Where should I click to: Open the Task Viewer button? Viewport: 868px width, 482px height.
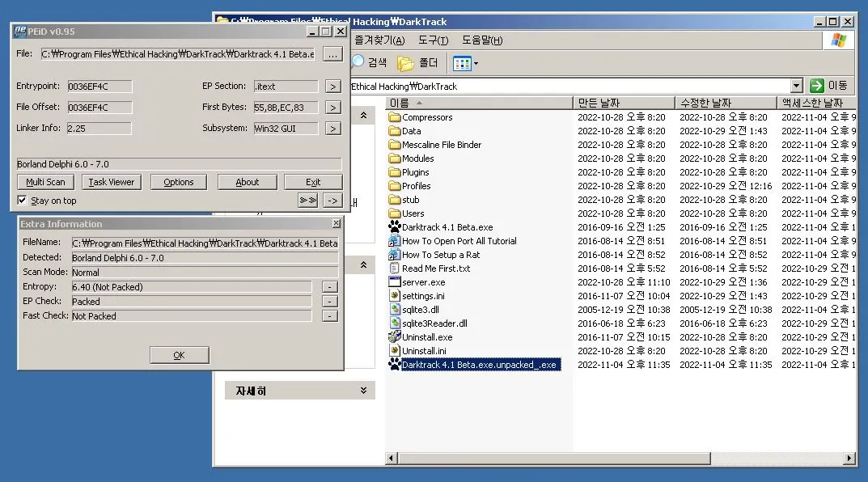pyautogui.click(x=112, y=182)
